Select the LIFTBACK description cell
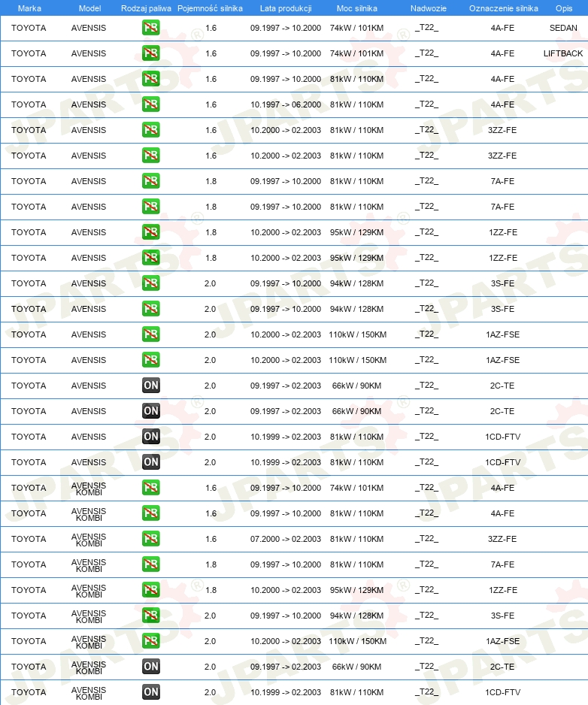 pyautogui.click(x=562, y=53)
